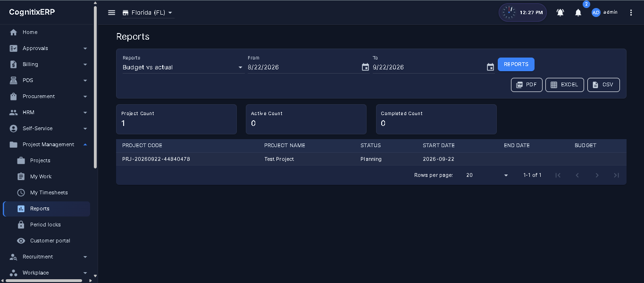Click the Test Project name cell
This screenshot has width=644, height=283.
279,159
